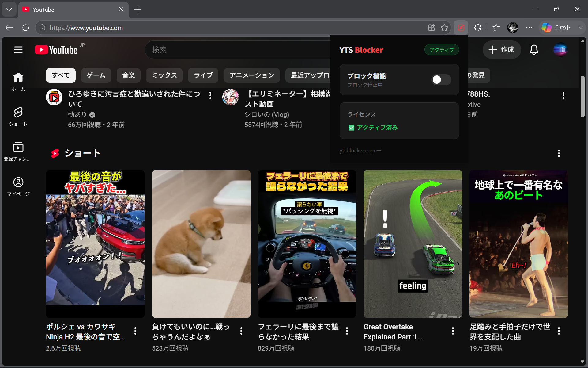Click the Shorts section logo icon

click(55, 153)
